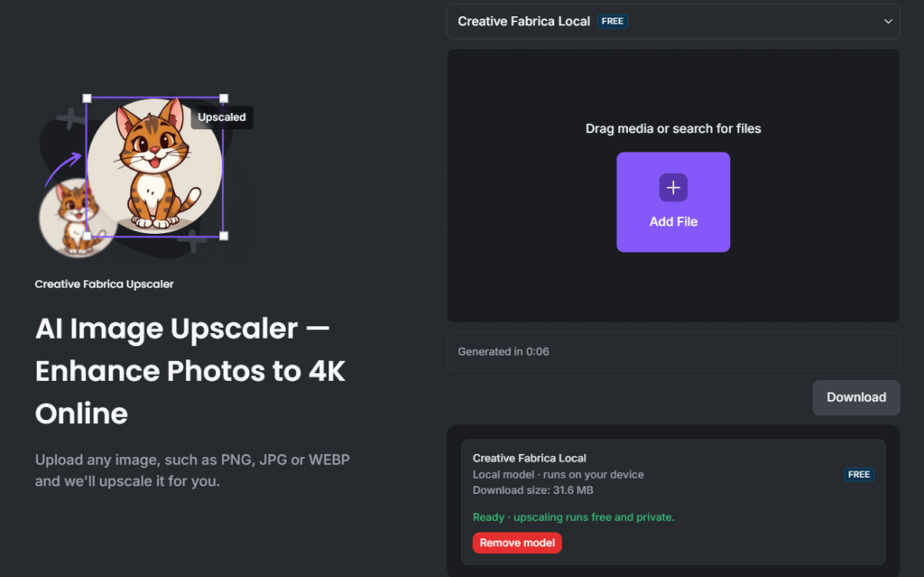Open the Creative Fabrica Local model dropdown
This screenshot has width=924, height=577.
673,22
